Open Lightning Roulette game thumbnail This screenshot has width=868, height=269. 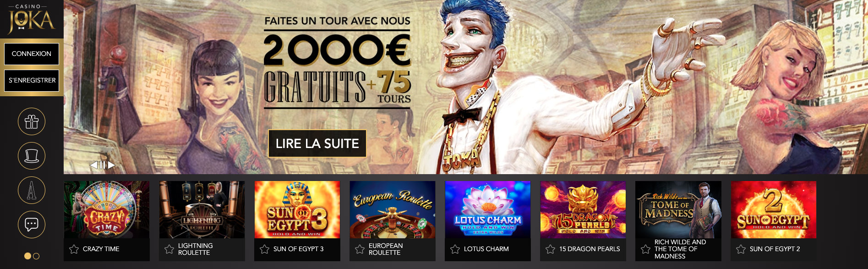(202, 209)
